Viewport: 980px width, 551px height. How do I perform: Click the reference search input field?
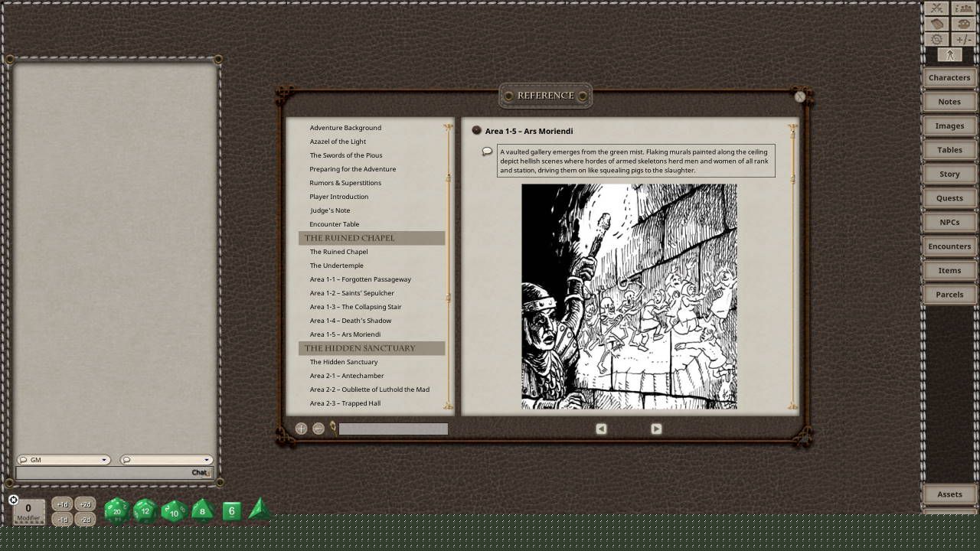394,429
